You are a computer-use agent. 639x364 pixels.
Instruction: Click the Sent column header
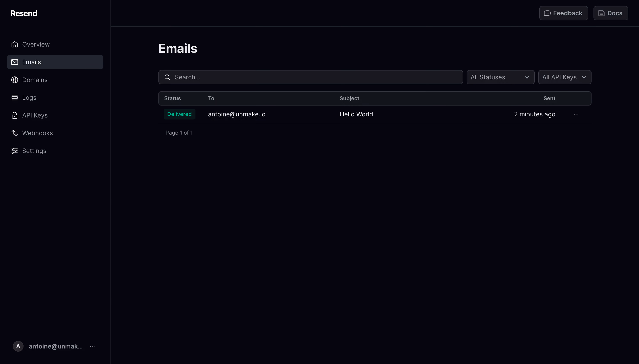[x=549, y=98]
